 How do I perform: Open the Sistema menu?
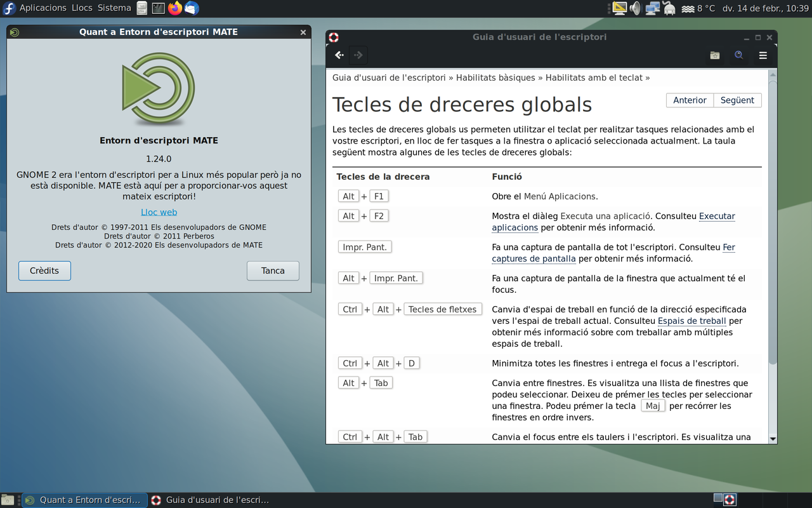tap(114, 8)
